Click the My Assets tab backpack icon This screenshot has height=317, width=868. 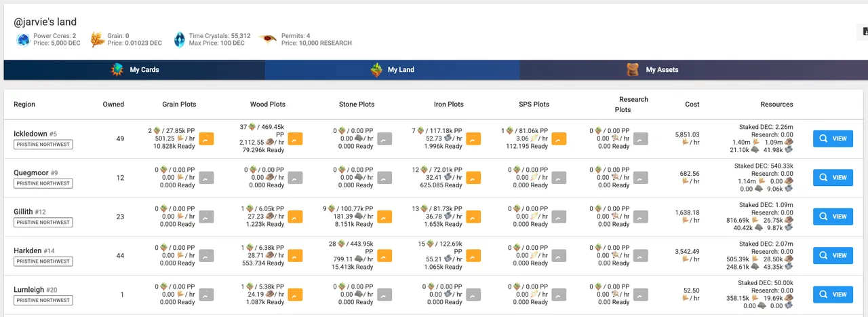click(x=633, y=69)
